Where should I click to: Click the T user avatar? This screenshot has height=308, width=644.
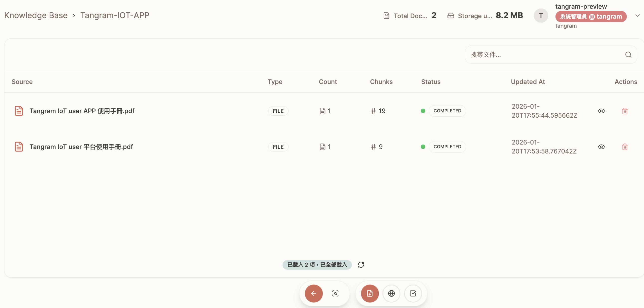click(540, 16)
